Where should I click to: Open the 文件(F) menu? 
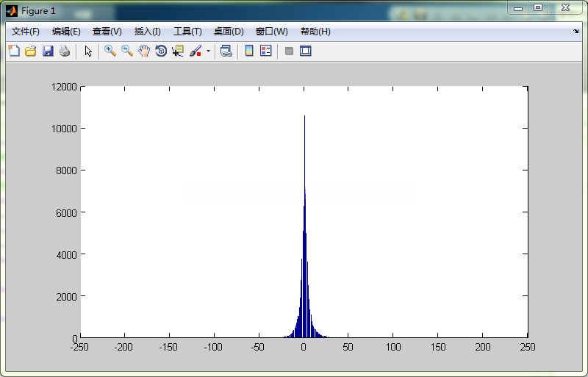(x=26, y=32)
